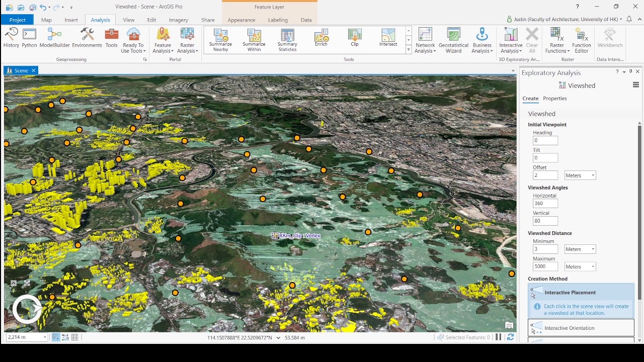Open the Enrich tool
The width and height of the screenshot is (644, 362).
321,38
